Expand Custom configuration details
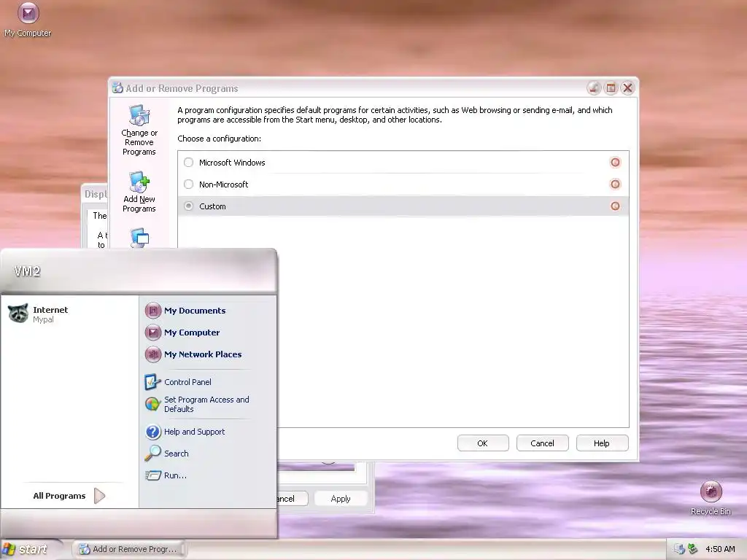The image size is (747, 560). pos(616,206)
